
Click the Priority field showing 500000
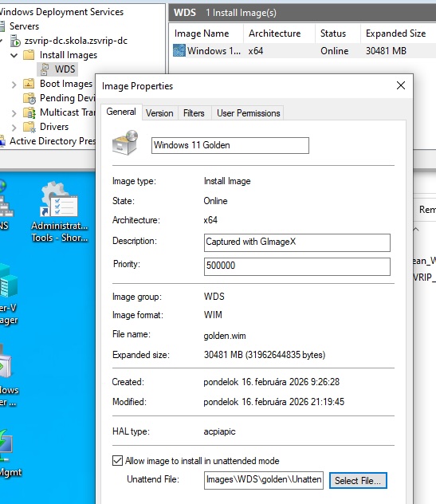[x=297, y=266]
